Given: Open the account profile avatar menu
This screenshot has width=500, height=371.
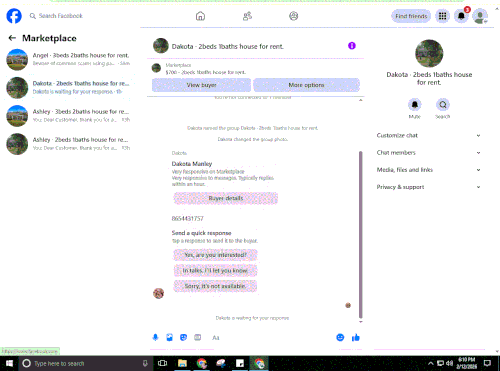Looking at the screenshot, I should (480, 16).
